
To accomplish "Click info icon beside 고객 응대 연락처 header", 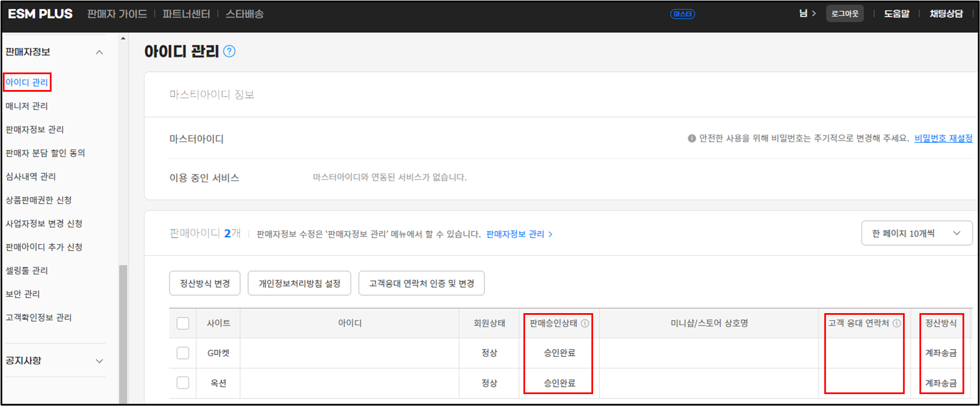I will (897, 323).
